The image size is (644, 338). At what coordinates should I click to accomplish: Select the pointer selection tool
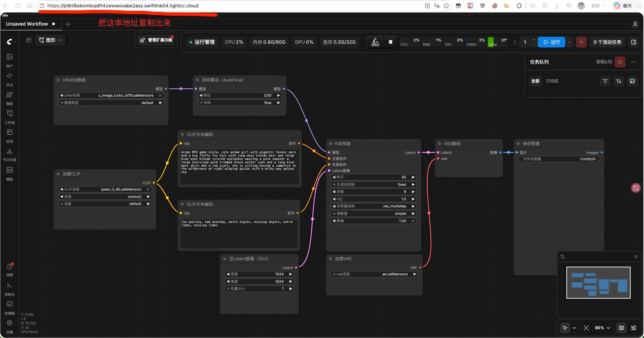pyautogui.click(x=565, y=328)
